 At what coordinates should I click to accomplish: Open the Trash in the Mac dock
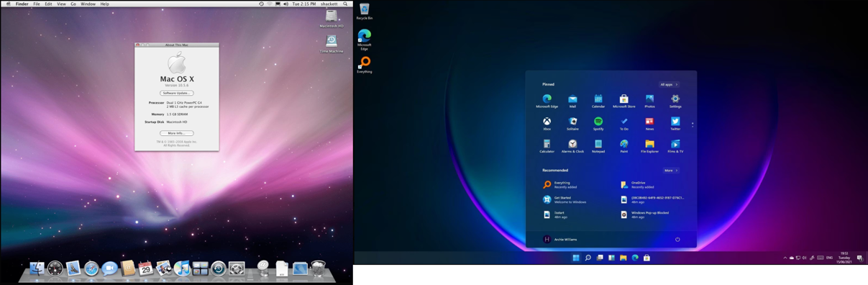coord(319,268)
